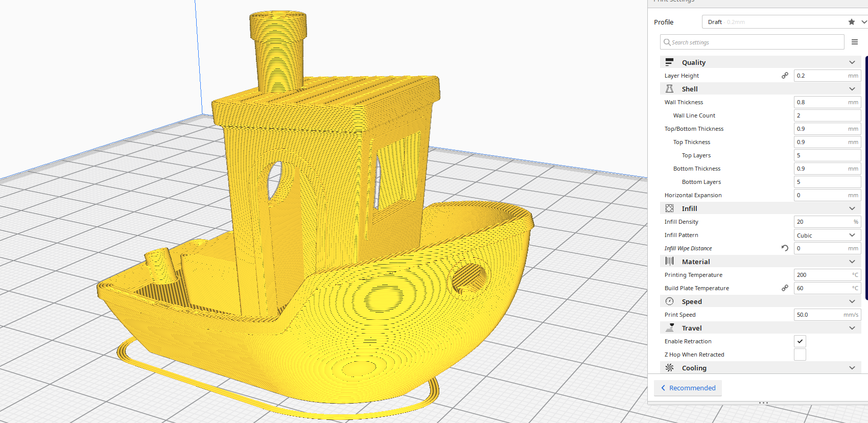
Task: Click the Travel section icon
Action: [669, 328]
